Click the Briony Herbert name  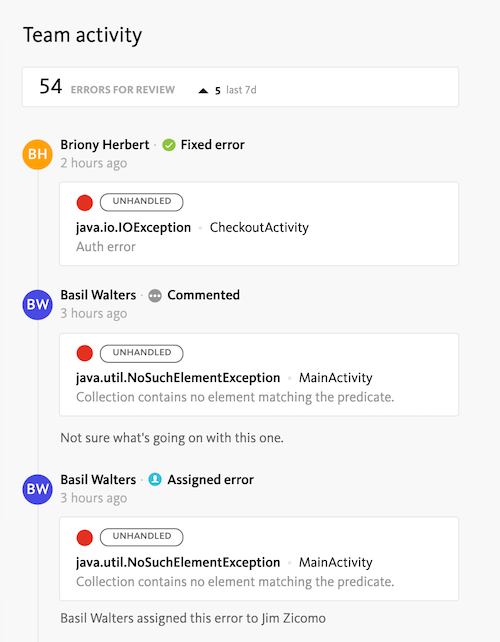click(x=105, y=145)
